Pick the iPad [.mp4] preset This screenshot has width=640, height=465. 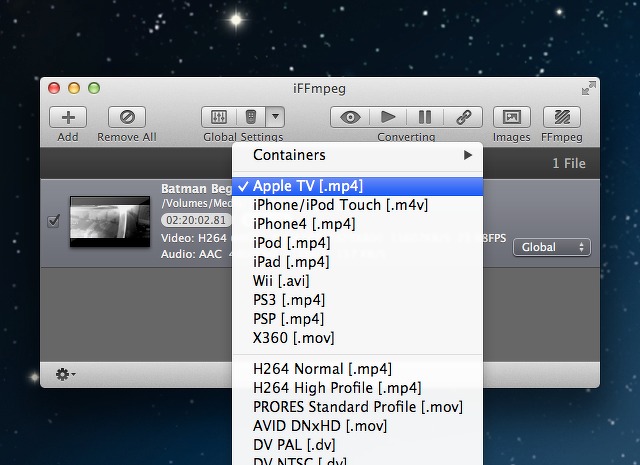[x=357, y=262]
